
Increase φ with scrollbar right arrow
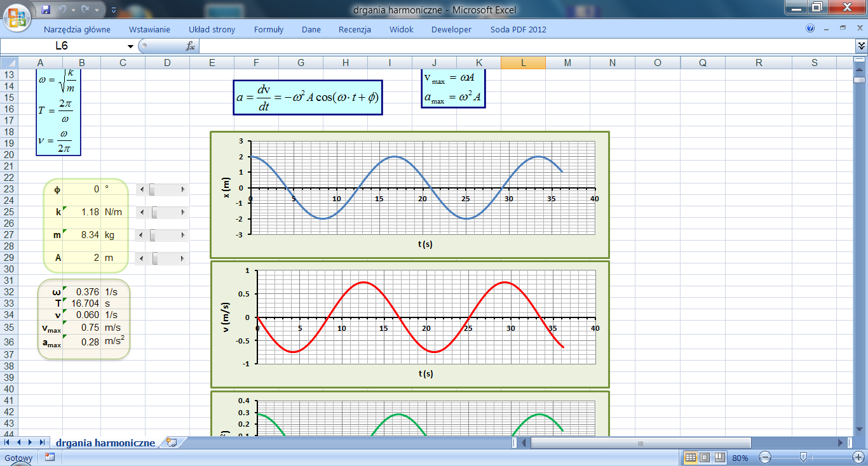[x=184, y=189]
